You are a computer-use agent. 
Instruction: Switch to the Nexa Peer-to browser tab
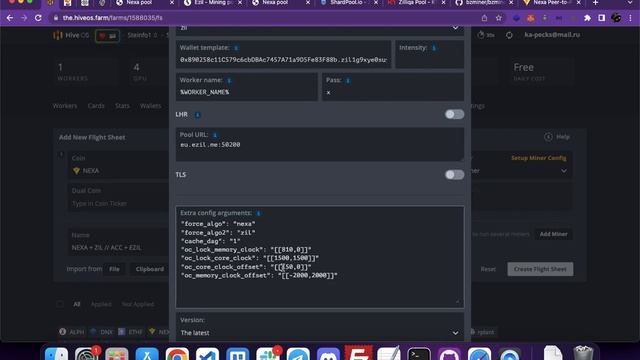point(552,3)
